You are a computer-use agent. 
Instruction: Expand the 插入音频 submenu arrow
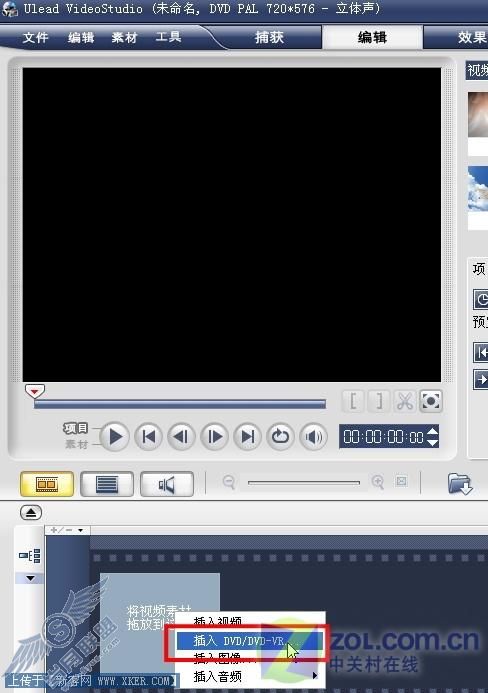[x=315, y=675]
